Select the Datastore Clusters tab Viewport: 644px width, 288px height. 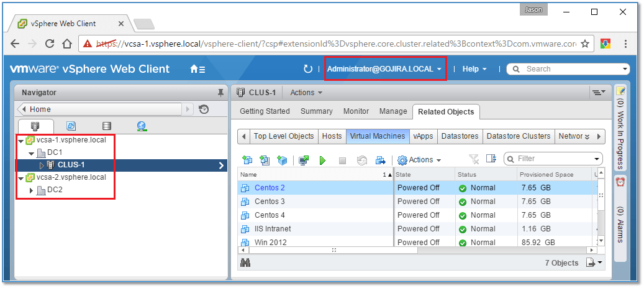[519, 136]
